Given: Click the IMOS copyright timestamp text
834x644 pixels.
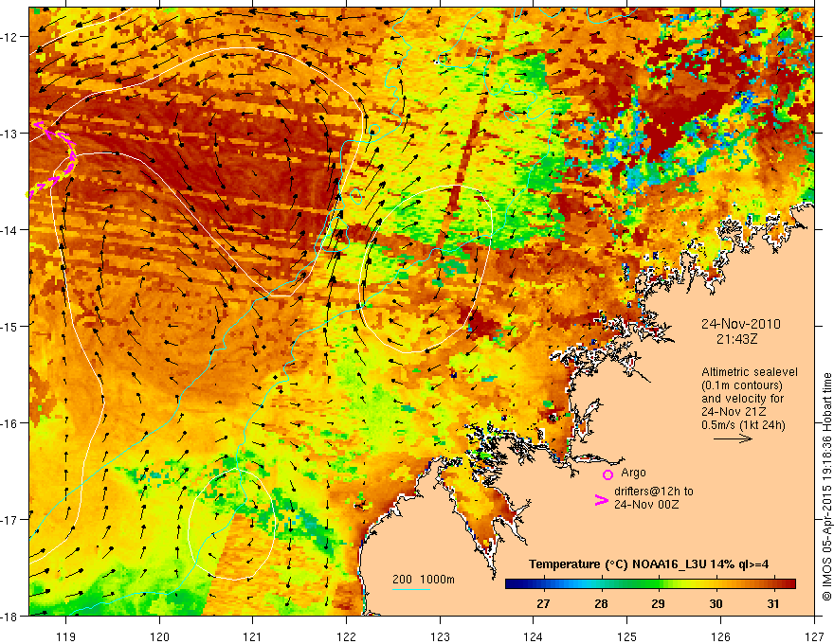Looking at the screenshot, I should (x=826, y=486).
